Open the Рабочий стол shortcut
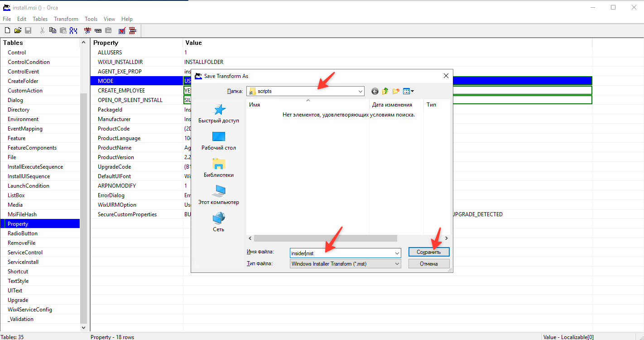 [219, 141]
